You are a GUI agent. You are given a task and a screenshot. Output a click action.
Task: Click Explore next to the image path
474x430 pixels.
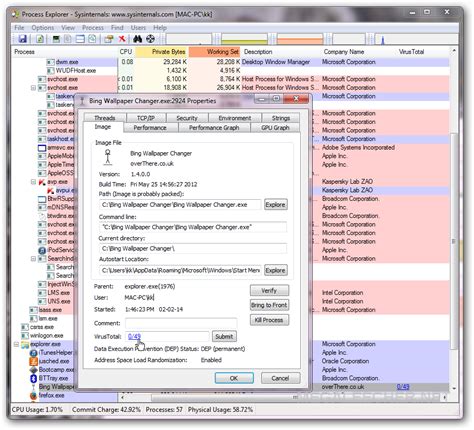point(275,205)
